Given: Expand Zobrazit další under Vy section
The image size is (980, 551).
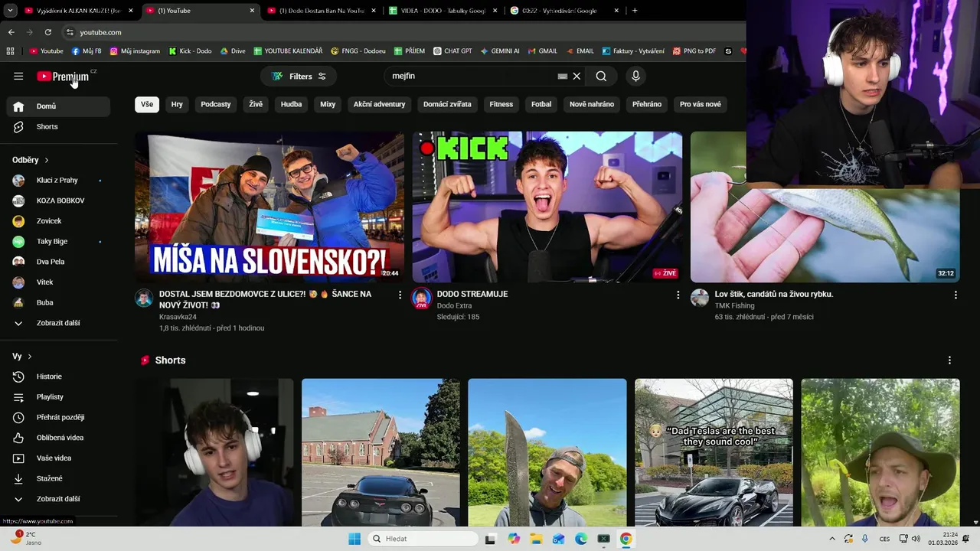Looking at the screenshot, I should pos(58,499).
